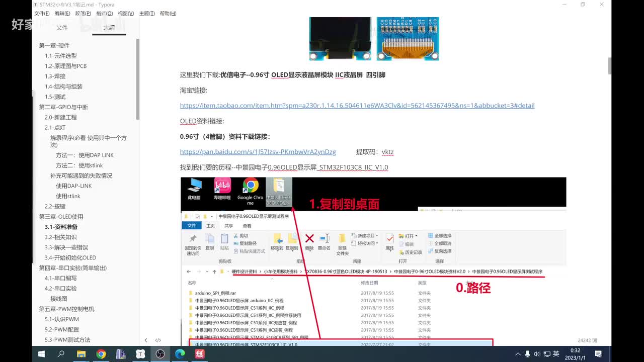Select 使用stlink under failure cases

click(x=68, y=196)
